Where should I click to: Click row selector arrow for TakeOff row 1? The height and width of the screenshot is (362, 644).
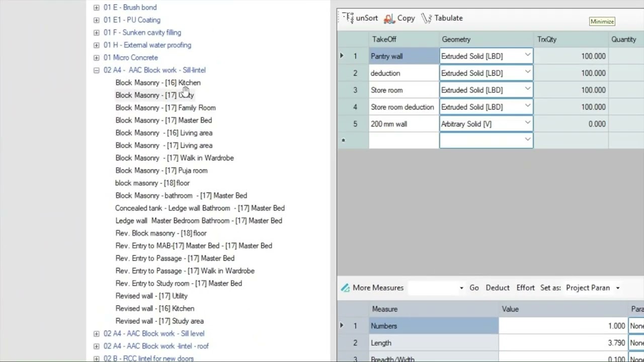pyautogui.click(x=342, y=56)
